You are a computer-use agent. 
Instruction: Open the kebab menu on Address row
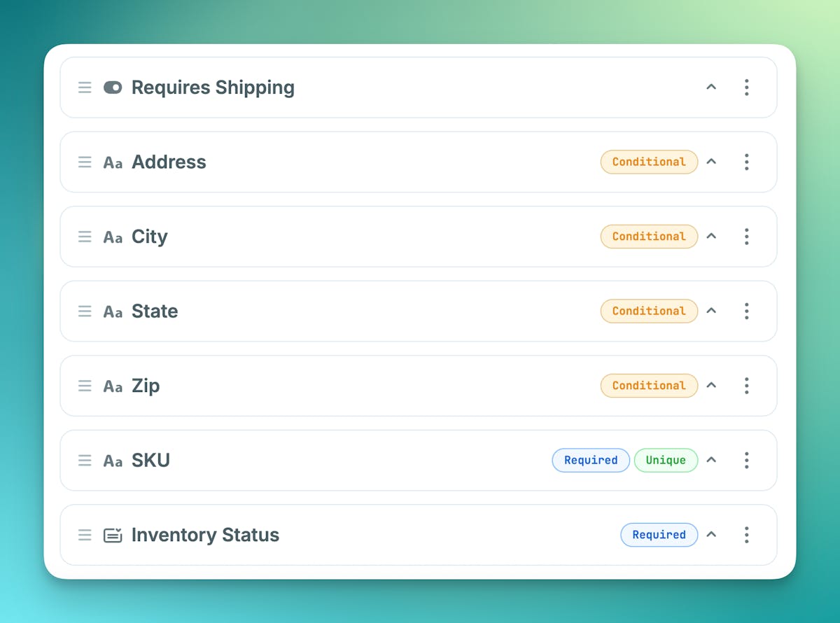point(746,162)
